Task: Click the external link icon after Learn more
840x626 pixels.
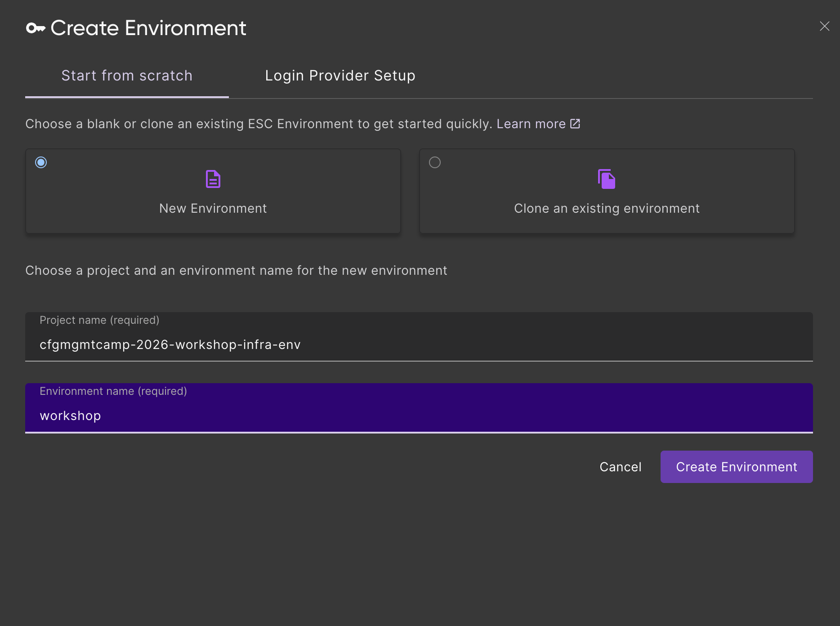Action: point(575,124)
